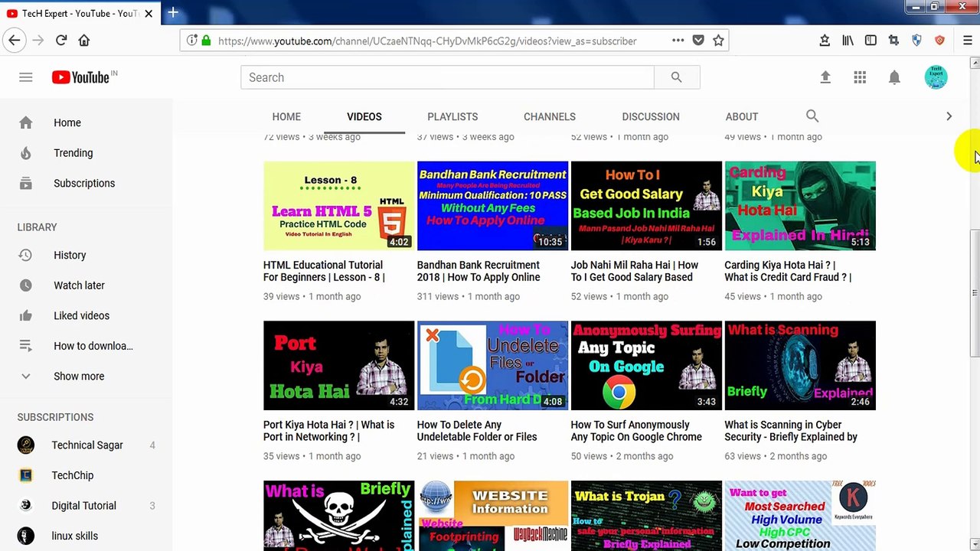Click the orange Brave-style extension icon
The image size is (980, 551).
(x=939, y=41)
